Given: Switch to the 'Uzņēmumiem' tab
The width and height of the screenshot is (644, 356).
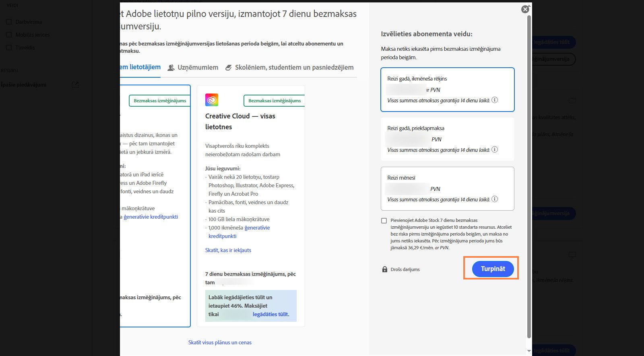Looking at the screenshot, I should click(193, 67).
